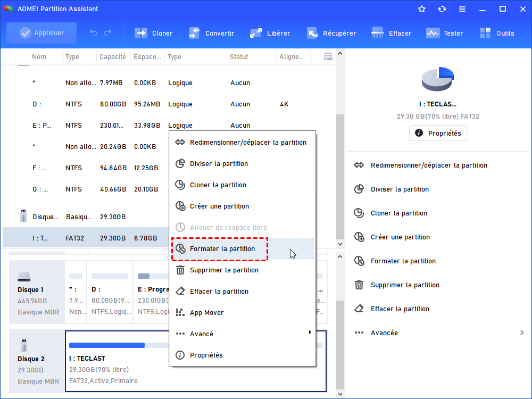
Task: Open the hamburger menu in title bar
Action: tap(462, 9)
